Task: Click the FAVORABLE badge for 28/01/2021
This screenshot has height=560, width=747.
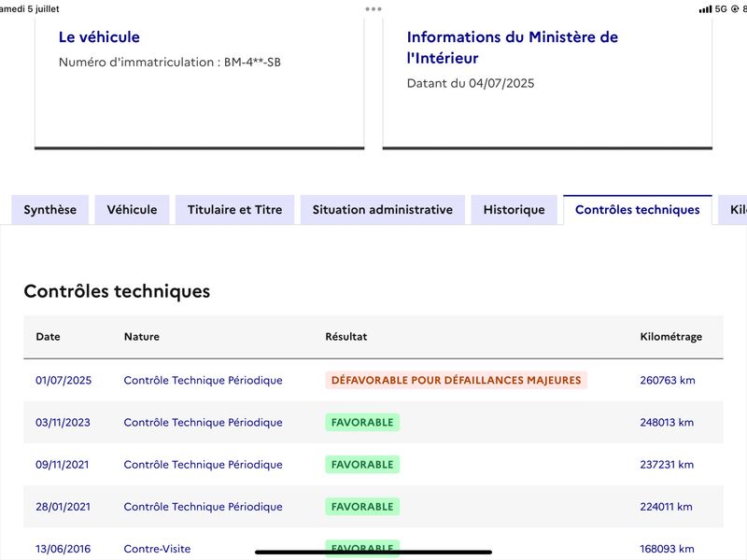Action: tap(362, 507)
